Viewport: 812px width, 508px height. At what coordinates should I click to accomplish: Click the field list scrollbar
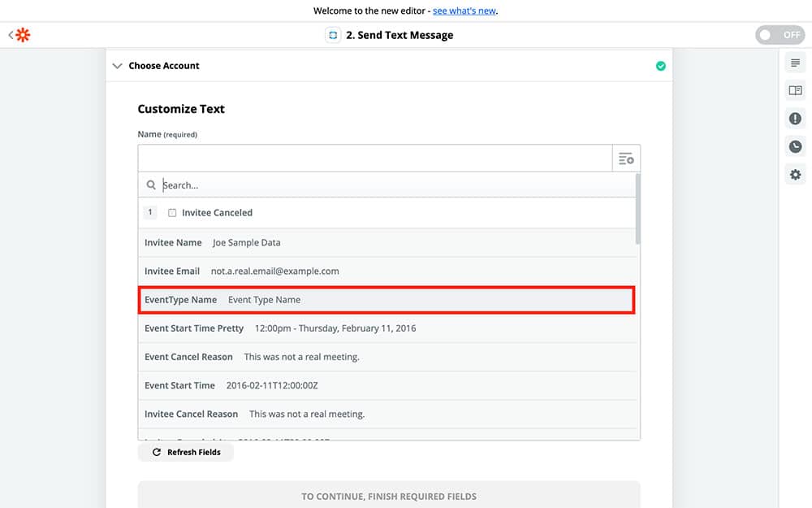coord(637,210)
